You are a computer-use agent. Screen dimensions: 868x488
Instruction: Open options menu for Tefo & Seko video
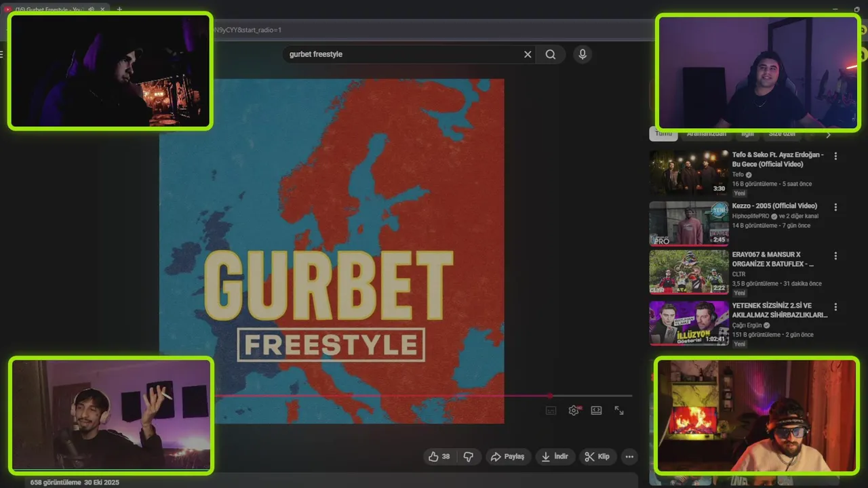click(835, 156)
